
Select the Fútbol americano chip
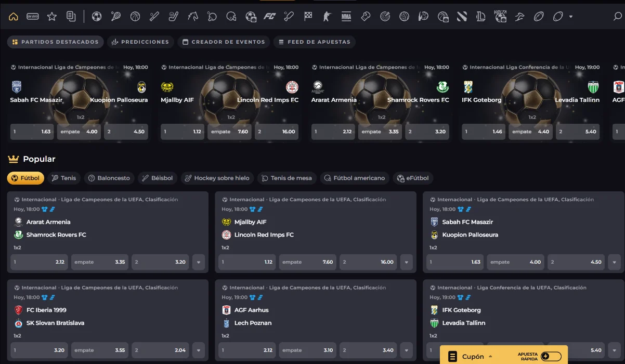pos(355,178)
